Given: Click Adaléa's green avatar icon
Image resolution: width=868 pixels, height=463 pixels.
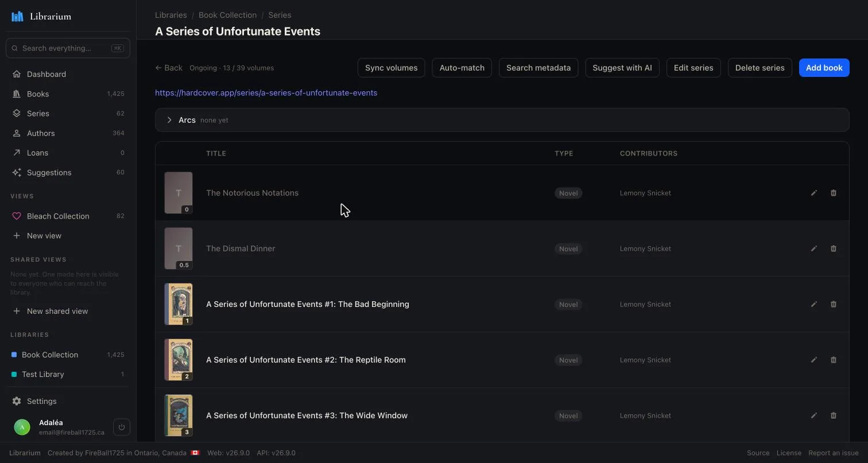Looking at the screenshot, I should [22, 427].
